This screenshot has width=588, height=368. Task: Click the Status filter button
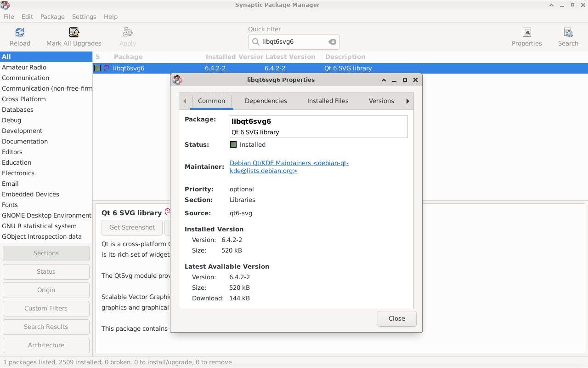click(46, 271)
